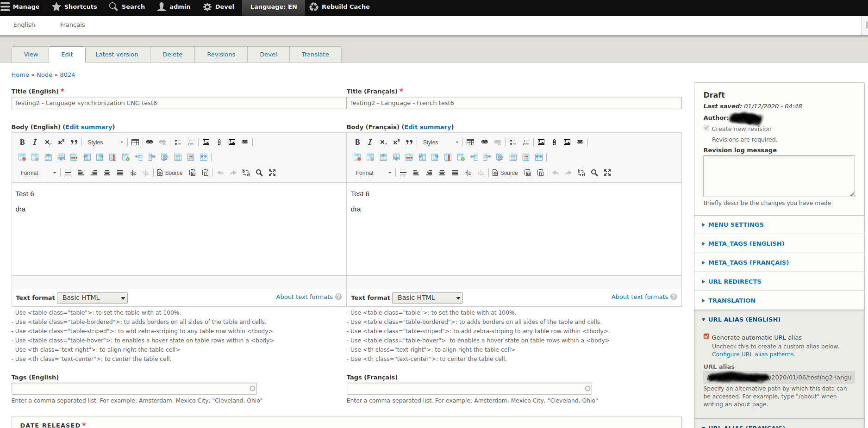Collapse the URL Alias (English) section
The width and height of the screenshot is (868, 428).
[744, 319]
